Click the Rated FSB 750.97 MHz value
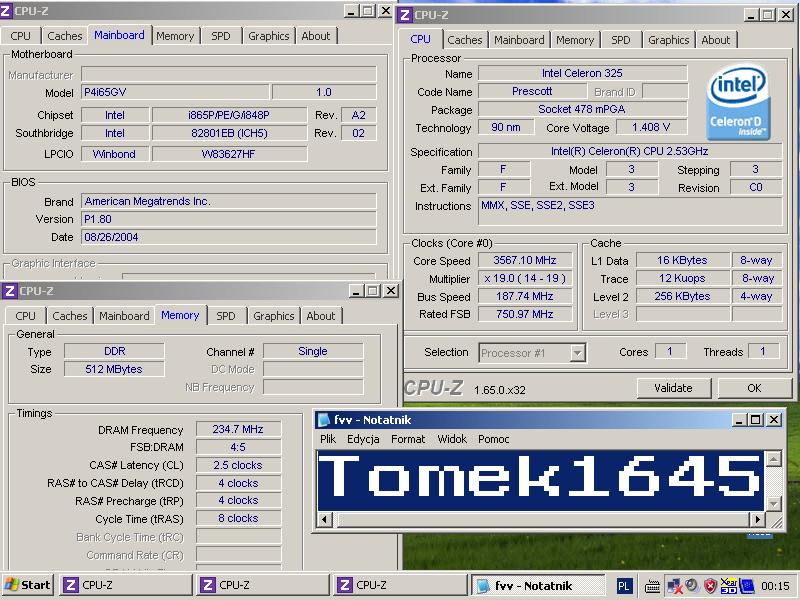Screen dimensions: 800x600 pyautogui.click(x=524, y=314)
